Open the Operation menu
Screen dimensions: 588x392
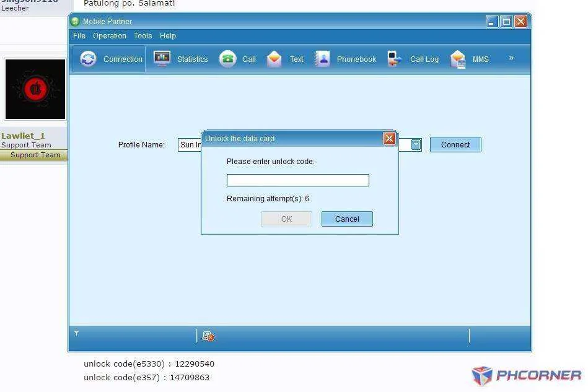tap(110, 35)
